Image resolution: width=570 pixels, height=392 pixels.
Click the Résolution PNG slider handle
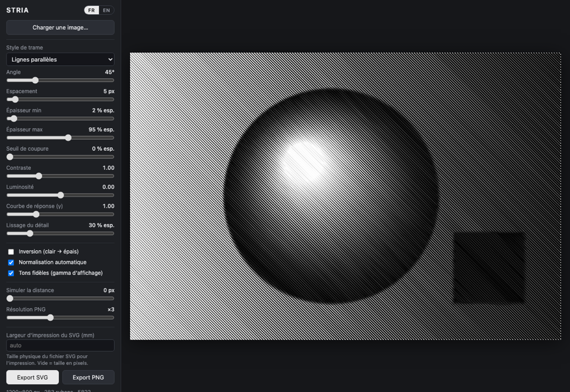(50, 318)
